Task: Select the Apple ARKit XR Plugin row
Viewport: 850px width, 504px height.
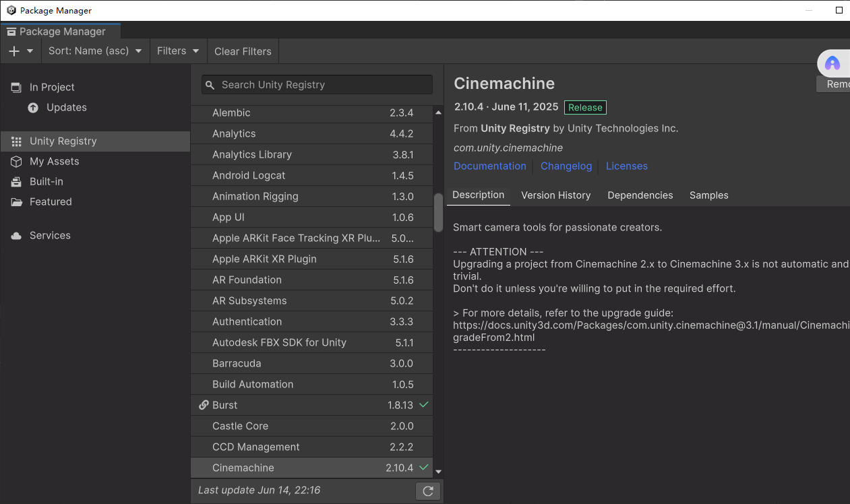Action: point(312,259)
